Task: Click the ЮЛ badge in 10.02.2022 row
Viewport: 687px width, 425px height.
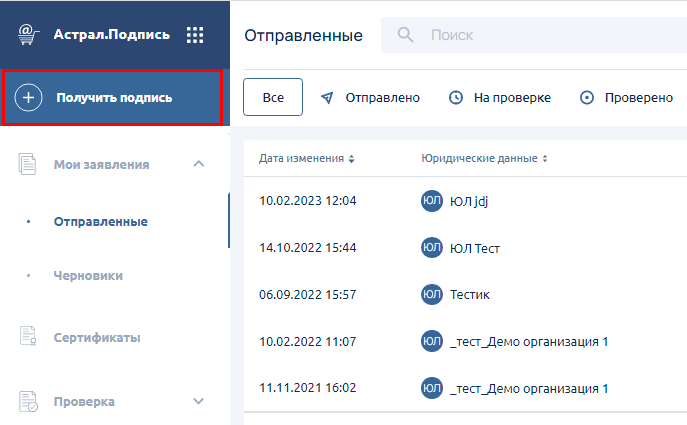Action: pyautogui.click(x=432, y=341)
